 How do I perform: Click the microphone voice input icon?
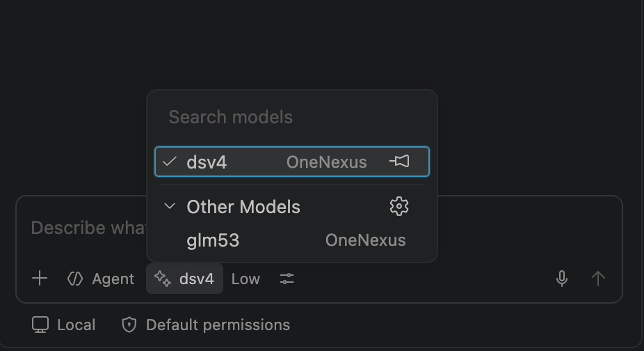pos(561,279)
